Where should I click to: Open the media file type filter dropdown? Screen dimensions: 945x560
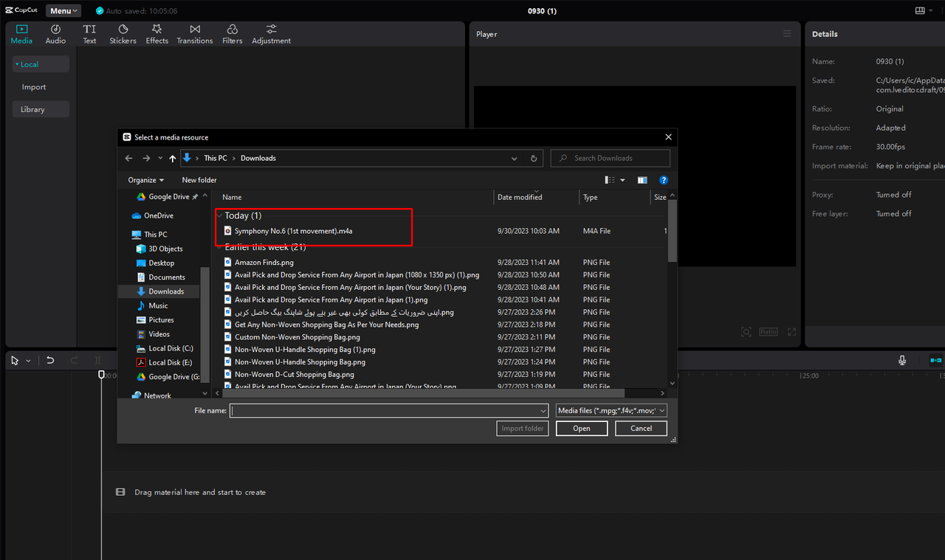(611, 410)
